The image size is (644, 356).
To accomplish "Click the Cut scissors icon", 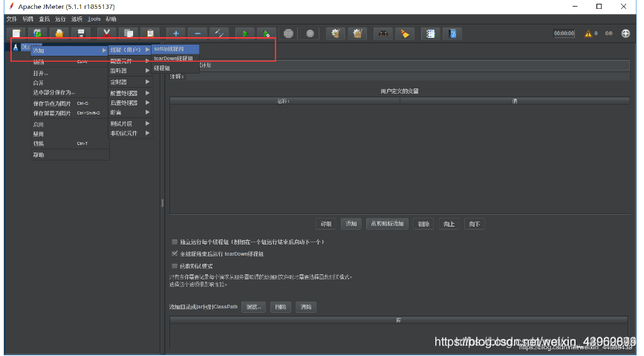I will coord(107,33).
